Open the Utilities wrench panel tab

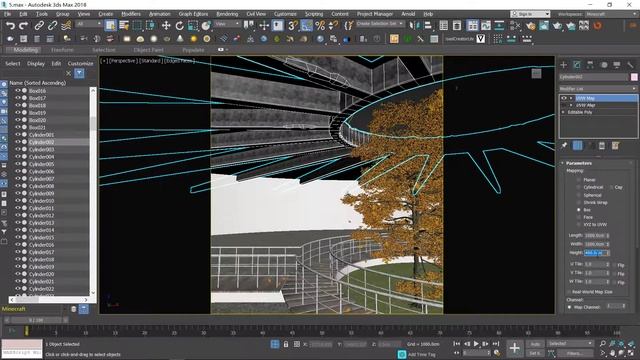click(630, 64)
